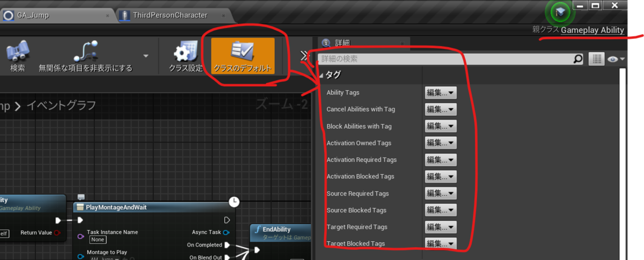This screenshot has height=260, width=644.
Task: Open 編集 dropdown for Activation Owned Tags
Action: point(441,143)
